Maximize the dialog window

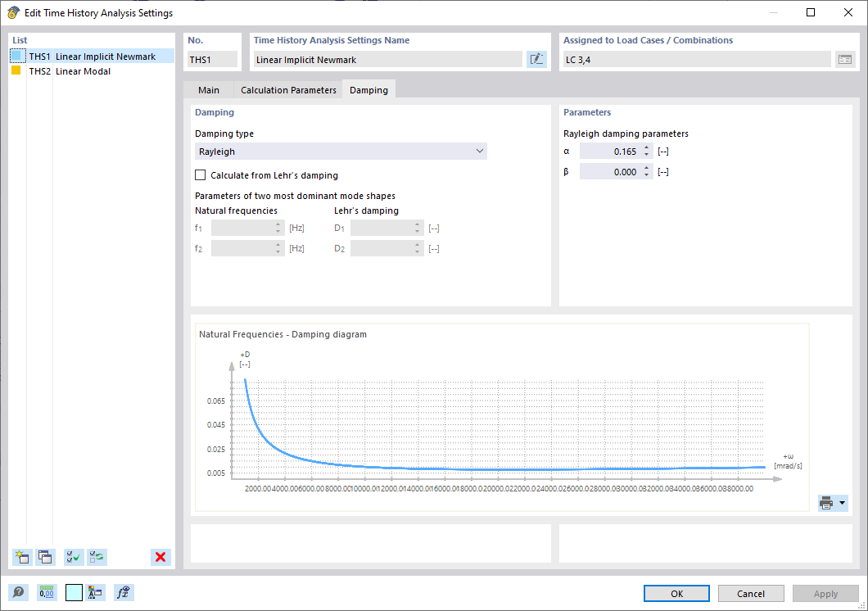click(x=811, y=12)
